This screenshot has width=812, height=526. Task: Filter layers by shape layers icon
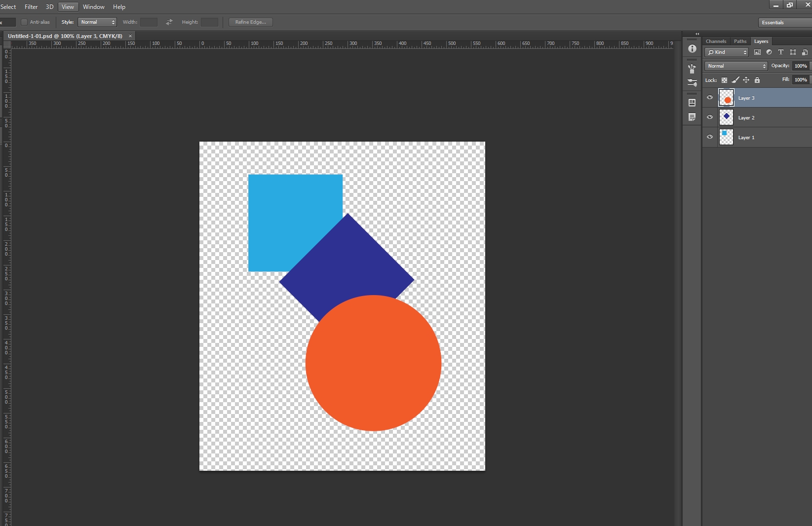click(x=793, y=52)
